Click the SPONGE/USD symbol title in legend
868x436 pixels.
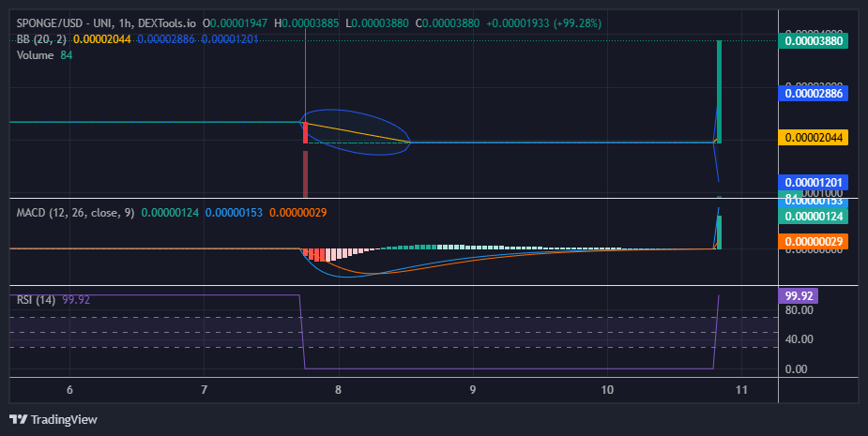point(106,23)
